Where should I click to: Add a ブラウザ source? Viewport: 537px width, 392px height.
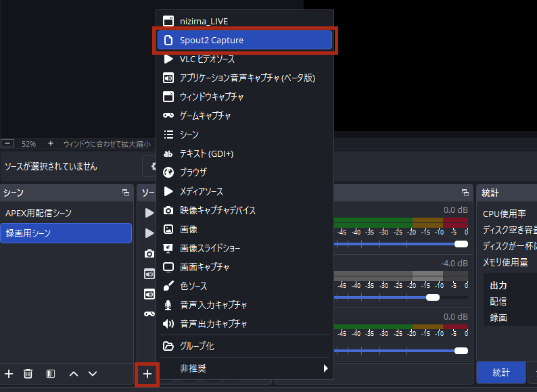[x=245, y=172]
